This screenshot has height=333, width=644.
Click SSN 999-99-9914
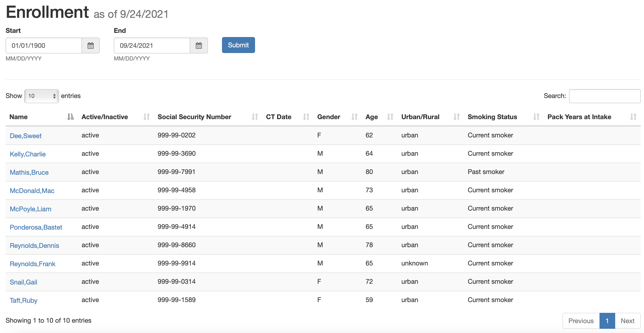(x=177, y=263)
